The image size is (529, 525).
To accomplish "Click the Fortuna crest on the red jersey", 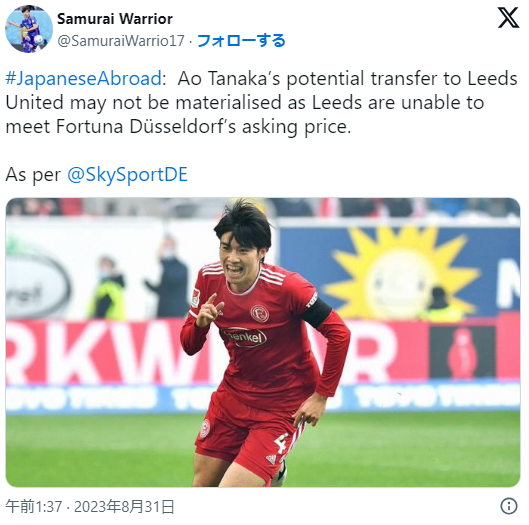I will click(x=260, y=313).
